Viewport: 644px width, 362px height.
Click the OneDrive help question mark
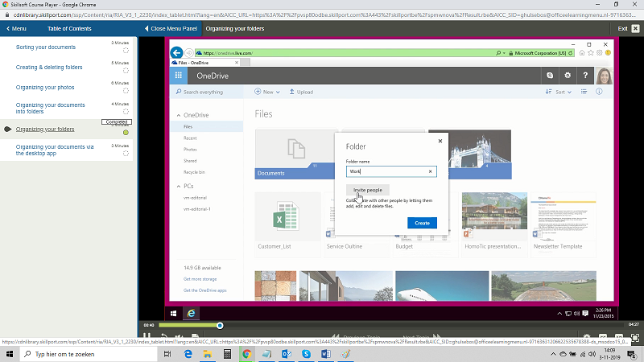(x=585, y=76)
